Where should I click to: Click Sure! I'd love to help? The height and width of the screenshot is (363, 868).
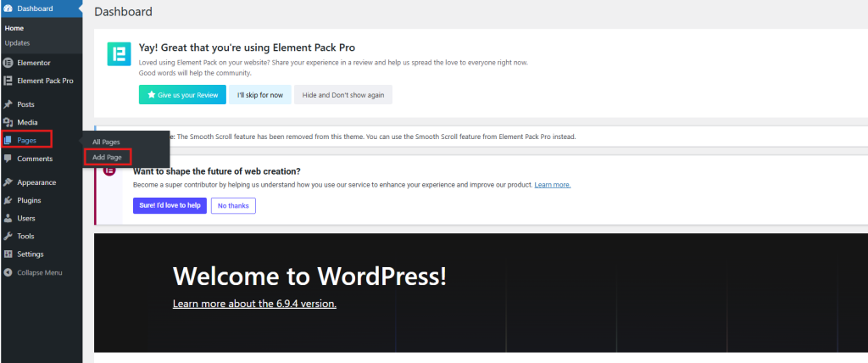pyautogui.click(x=170, y=205)
